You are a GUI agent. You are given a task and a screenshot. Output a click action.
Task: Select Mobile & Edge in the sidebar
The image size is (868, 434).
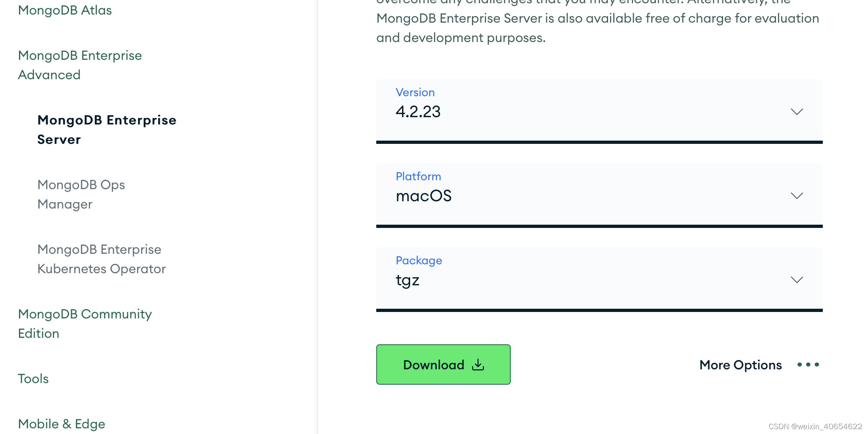[61, 423]
